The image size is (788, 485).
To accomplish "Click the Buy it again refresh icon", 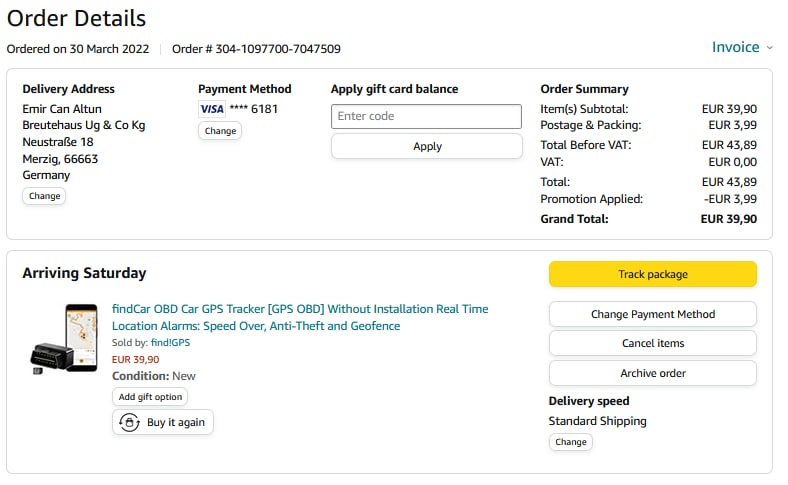I will [x=130, y=422].
